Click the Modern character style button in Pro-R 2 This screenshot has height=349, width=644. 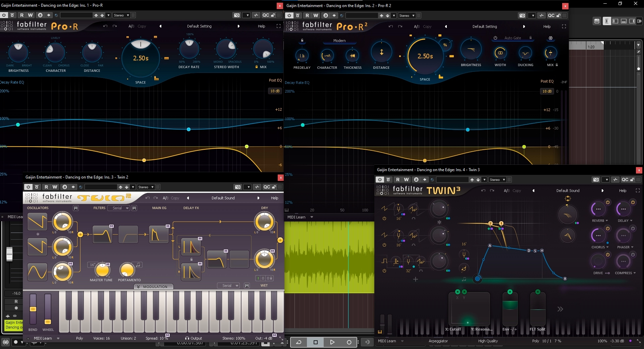coord(339,41)
